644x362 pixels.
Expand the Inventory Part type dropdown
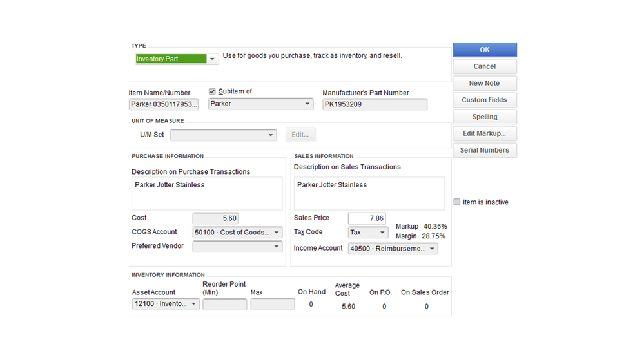click(x=212, y=59)
